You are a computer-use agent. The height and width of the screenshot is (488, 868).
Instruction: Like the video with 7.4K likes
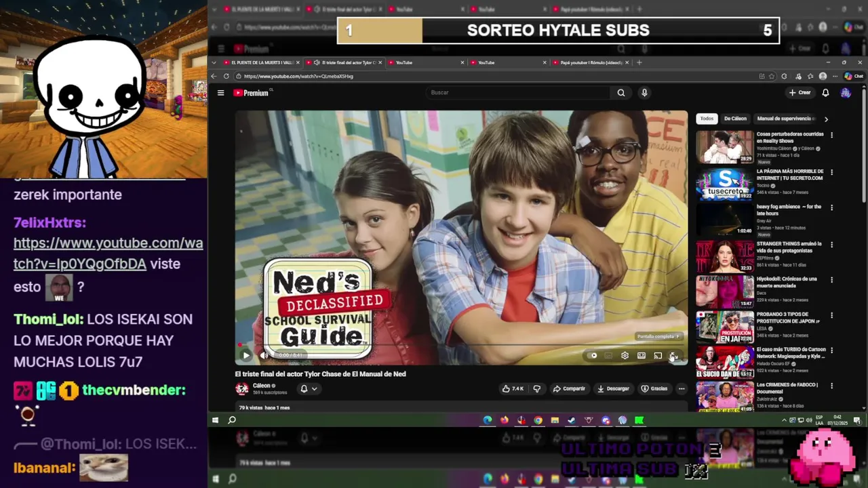pyautogui.click(x=513, y=389)
